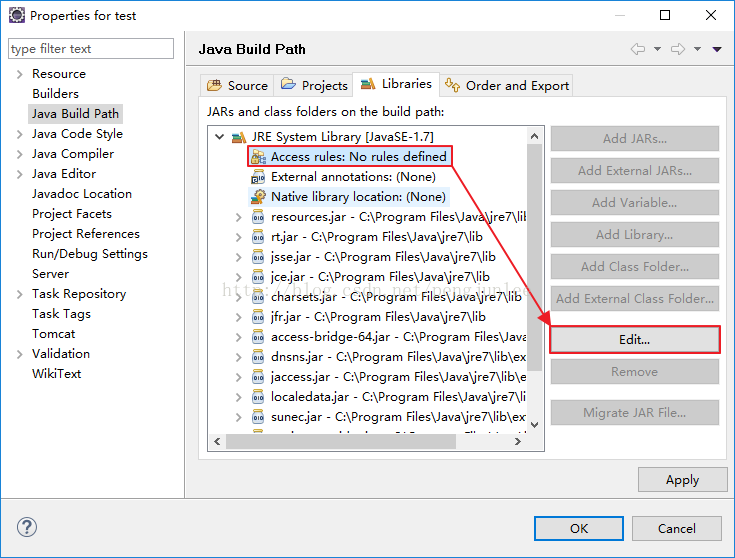Click the sunec.jar jar icon

click(258, 417)
